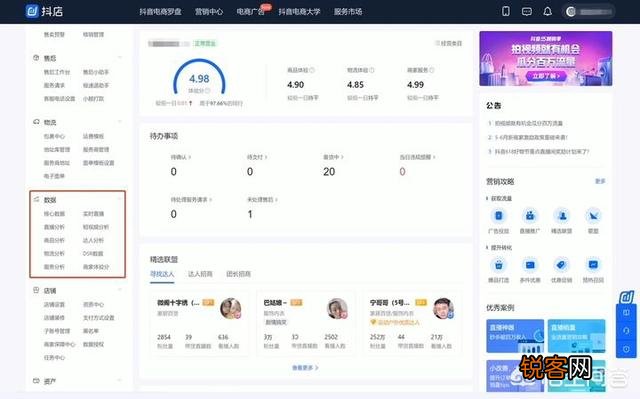The width and height of the screenshot is (640, 399).
Task: Open the 广告投放 icon under 获取流量
Action: click(x=498, y=216)
